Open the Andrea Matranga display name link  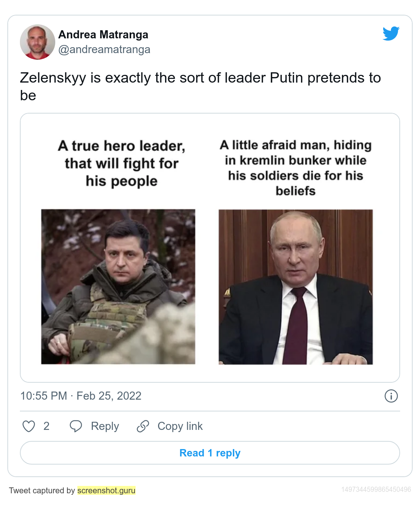pyautogui.click(x=103, y=35)
